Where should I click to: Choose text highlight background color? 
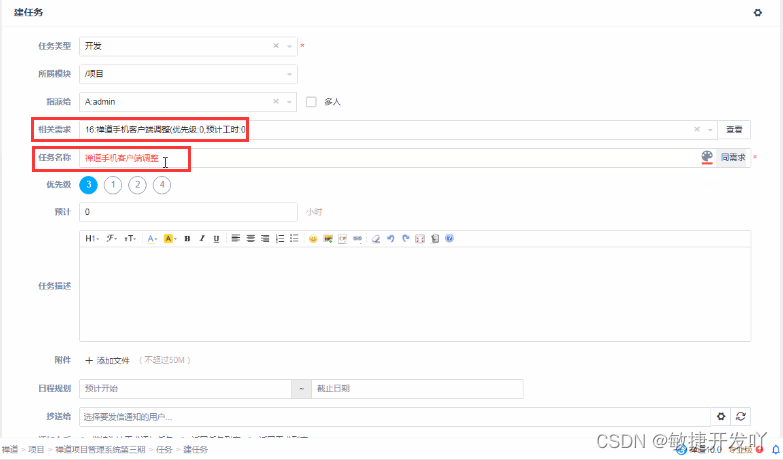(170, 239)
